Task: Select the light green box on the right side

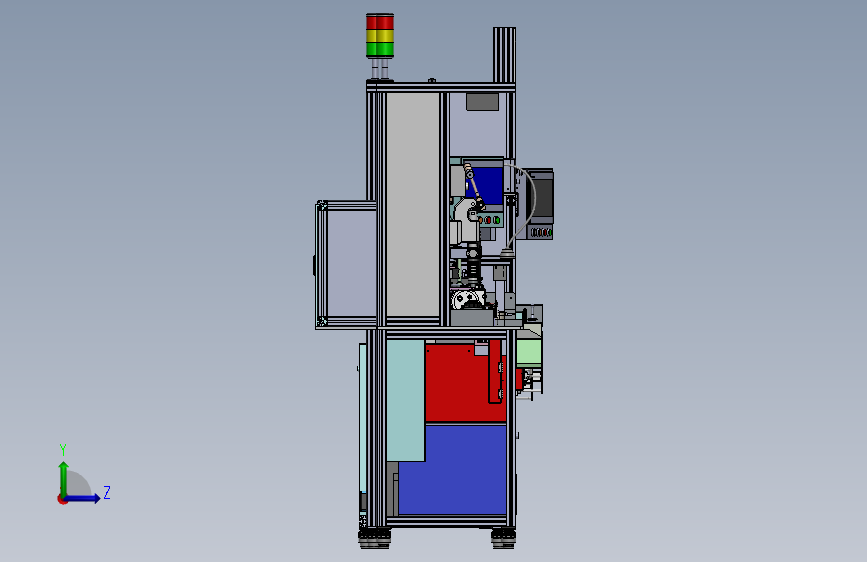Action: (x=529, y=352)
